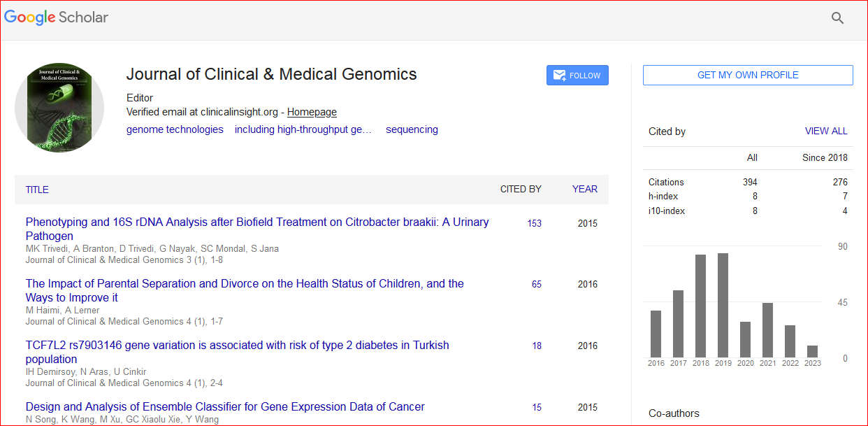This screenshot has height=426, width=868.
Task: Open the Citrobacter braakii Phenotyping article
Action: (256, 222)
